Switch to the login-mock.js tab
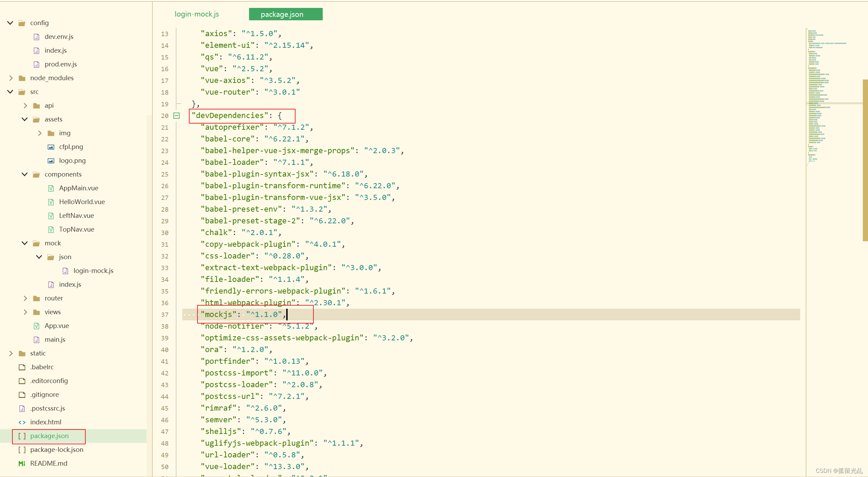 point(197,14)
